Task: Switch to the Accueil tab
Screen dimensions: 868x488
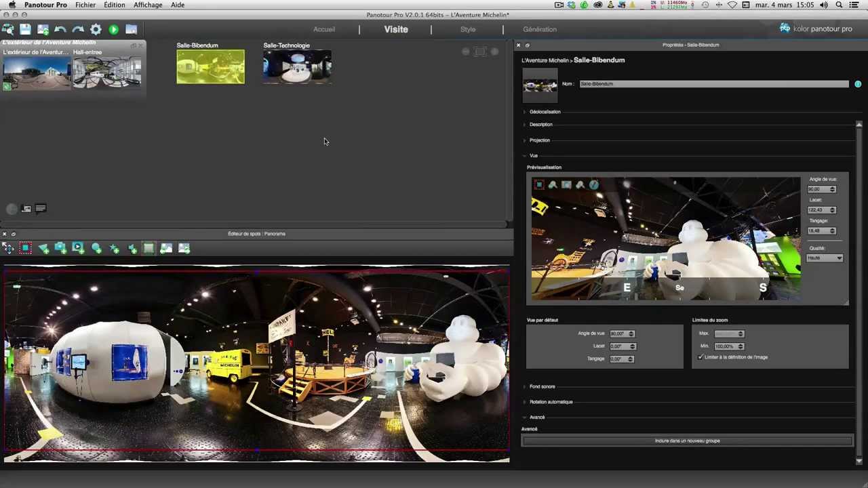Action: coord(324,29)
